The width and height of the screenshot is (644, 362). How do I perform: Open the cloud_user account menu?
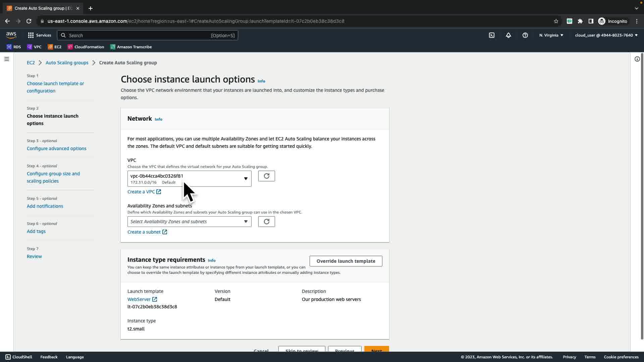(606, 35)
